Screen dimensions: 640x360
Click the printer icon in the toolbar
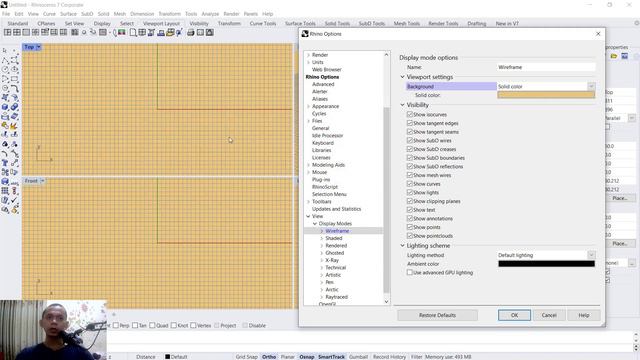point(191,32)
